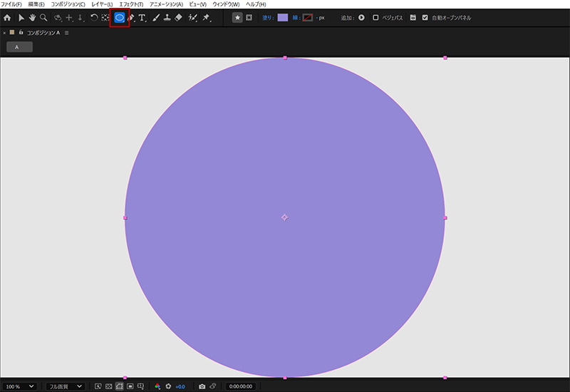Select the Brush tool
Viewport: 570px width, 392px height.
[155, 17]
